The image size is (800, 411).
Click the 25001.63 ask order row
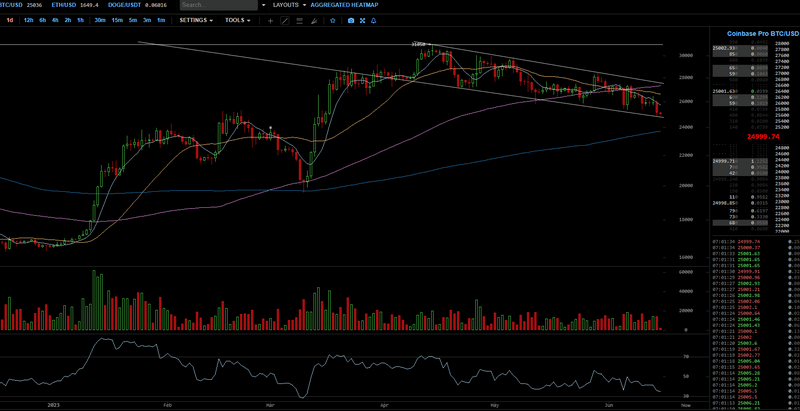(x=742, y=91)
